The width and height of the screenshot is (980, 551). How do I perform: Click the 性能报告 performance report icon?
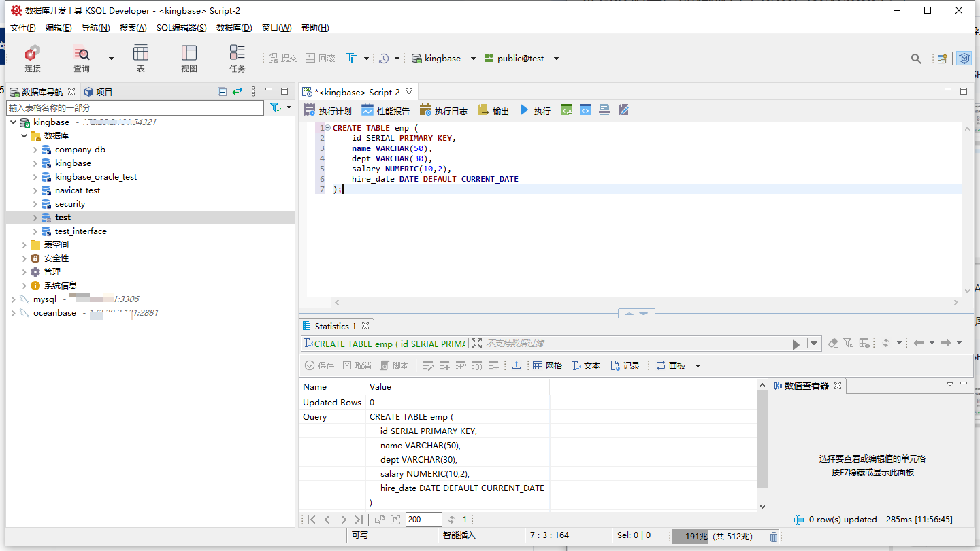386,110
